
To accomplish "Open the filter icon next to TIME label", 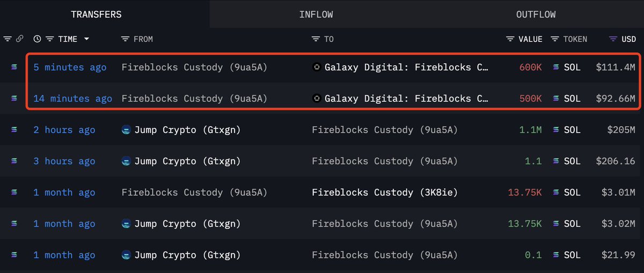I will pos(49,39).
